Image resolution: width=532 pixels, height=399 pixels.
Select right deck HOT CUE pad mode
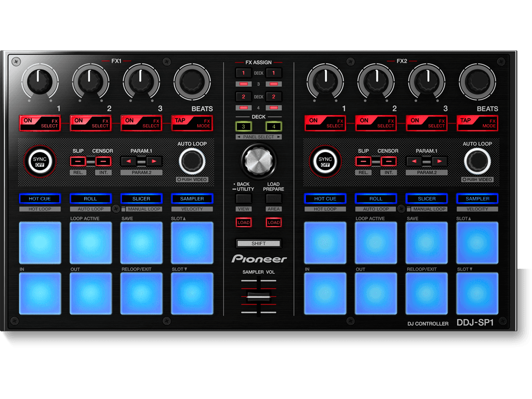pyautogui.click(x=325, y=198)
